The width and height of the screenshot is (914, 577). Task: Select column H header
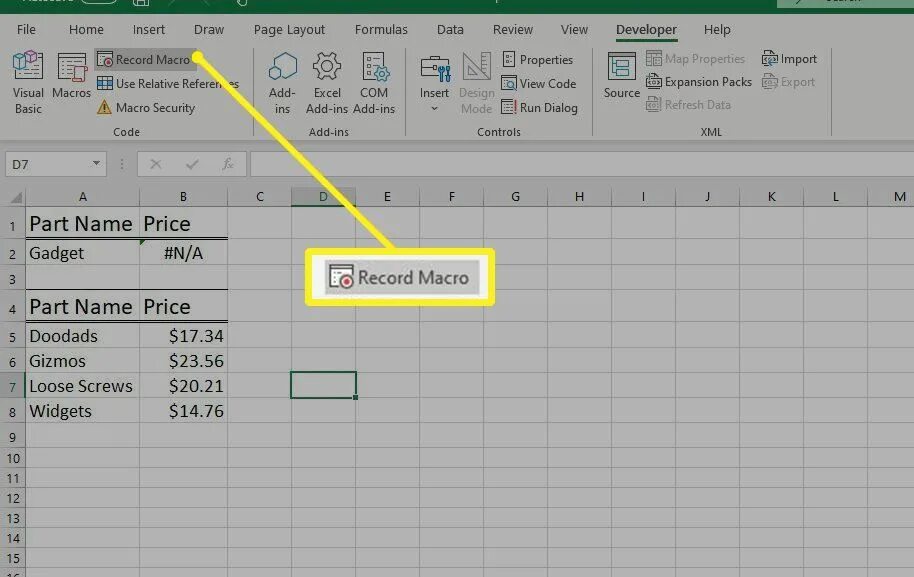tap(579, 197)
